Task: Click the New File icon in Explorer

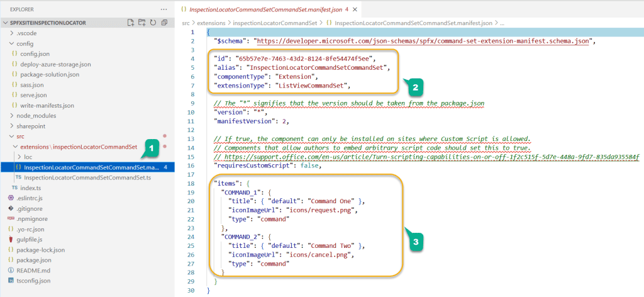Action: (x=131, y=23)
